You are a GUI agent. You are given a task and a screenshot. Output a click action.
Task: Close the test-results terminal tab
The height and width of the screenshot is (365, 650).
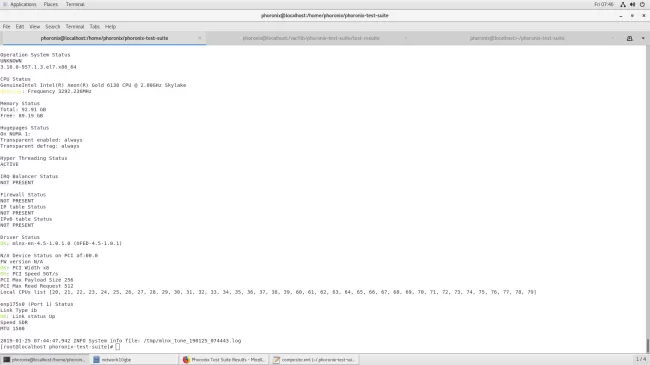(406, 38)
